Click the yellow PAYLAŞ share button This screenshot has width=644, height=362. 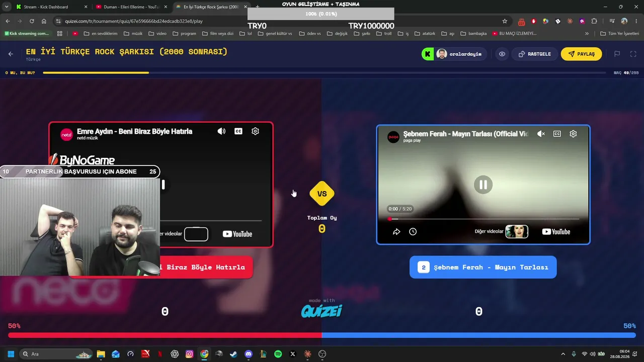coord(581,54)
